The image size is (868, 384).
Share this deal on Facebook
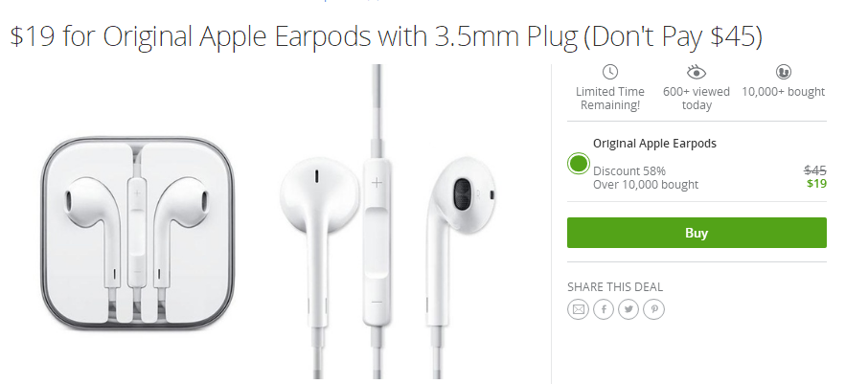coord(604,309)
